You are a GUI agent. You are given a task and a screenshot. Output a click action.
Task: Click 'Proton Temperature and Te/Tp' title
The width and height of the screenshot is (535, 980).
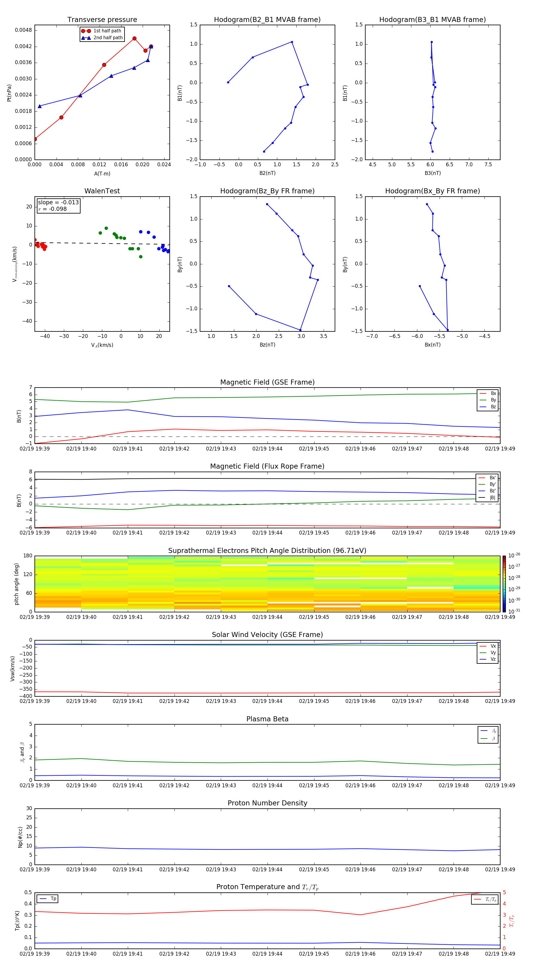(x=267, y=887)
